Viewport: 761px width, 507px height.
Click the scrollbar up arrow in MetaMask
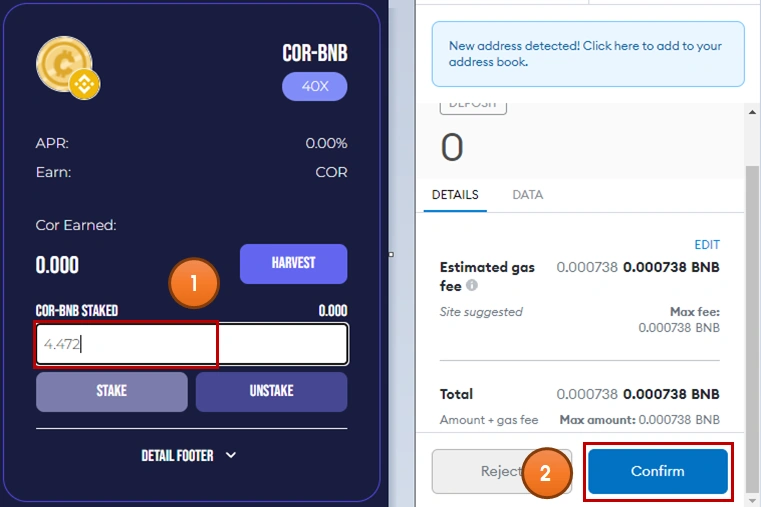[x=752, y=112]
